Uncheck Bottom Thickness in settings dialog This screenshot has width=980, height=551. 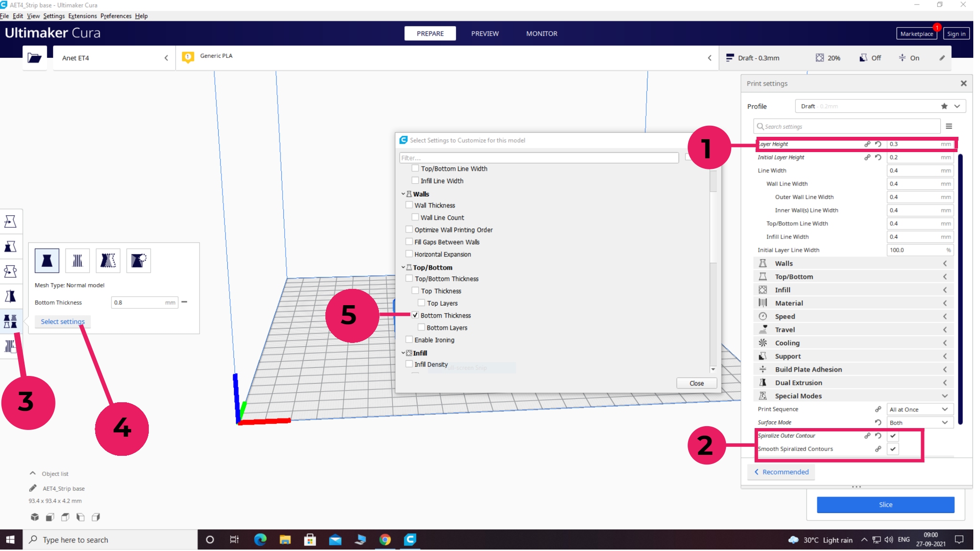415,315
